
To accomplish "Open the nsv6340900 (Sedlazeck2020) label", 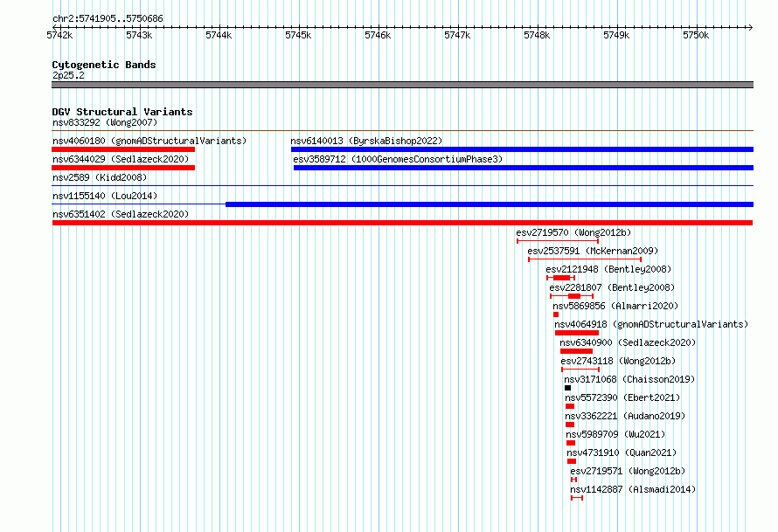I will tap(628, 342).
